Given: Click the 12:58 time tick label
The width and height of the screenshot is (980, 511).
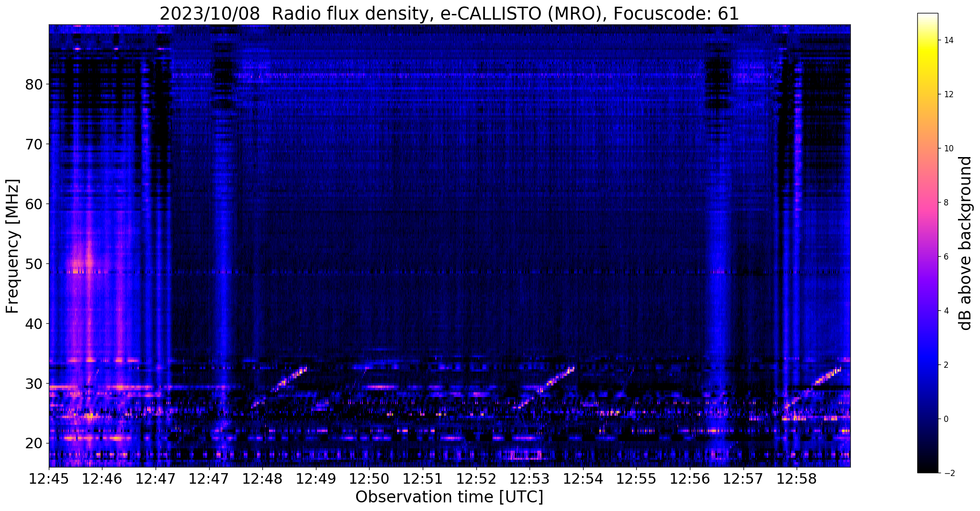Looking at the screenshot, I should (x=796, y=478).
